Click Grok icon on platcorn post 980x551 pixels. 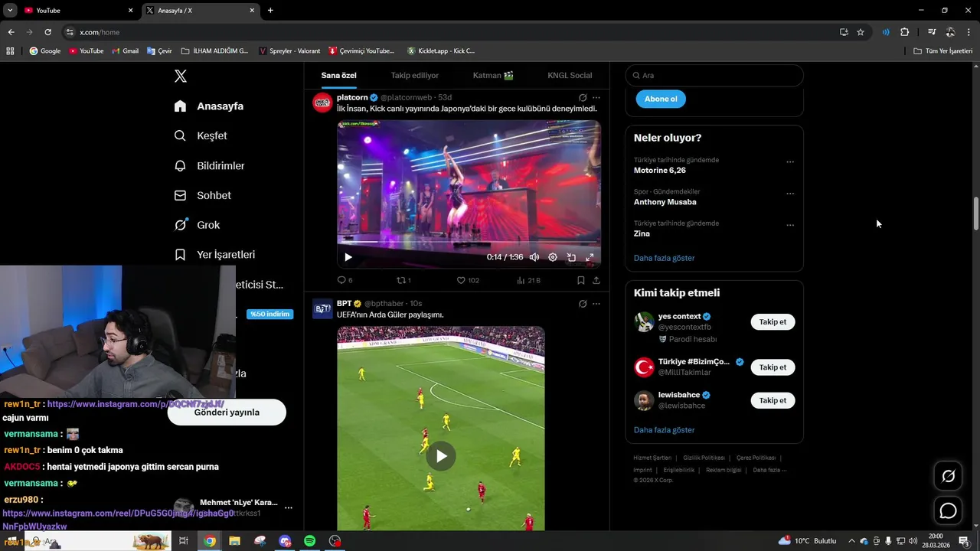(x=583, y=98)
